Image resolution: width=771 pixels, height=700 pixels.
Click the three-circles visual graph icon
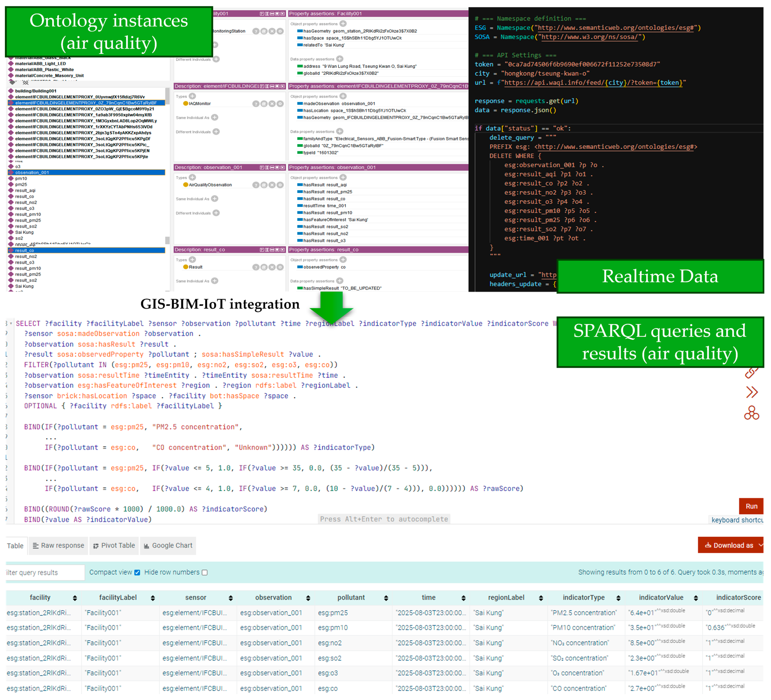pos(752,413)
